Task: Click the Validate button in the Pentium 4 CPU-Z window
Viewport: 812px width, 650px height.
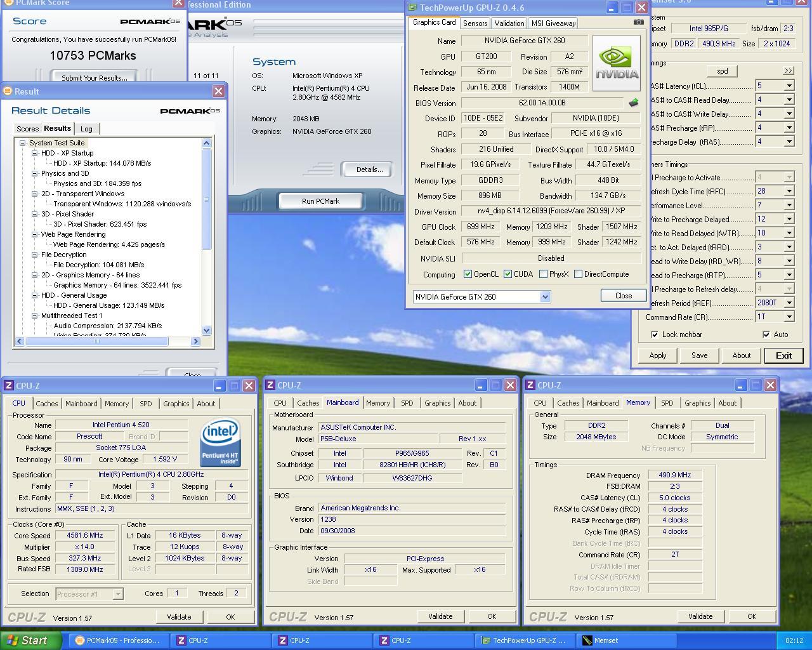Action: pyautogui.click(x=179, y=617)
